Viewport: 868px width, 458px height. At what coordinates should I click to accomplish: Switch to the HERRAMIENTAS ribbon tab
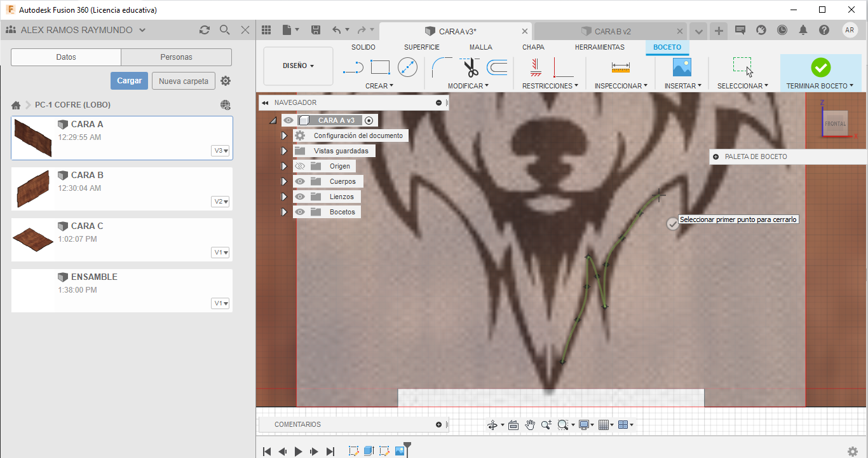point(600,47)
